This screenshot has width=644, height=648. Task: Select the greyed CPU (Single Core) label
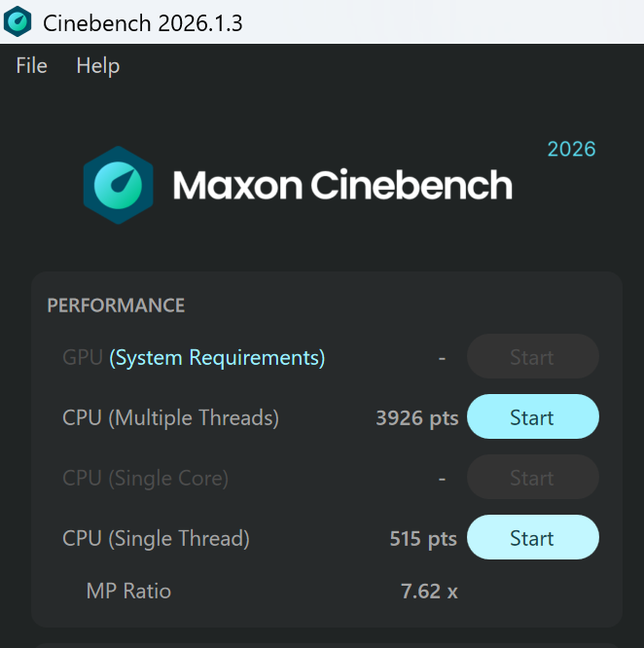(x=145, y=478)
